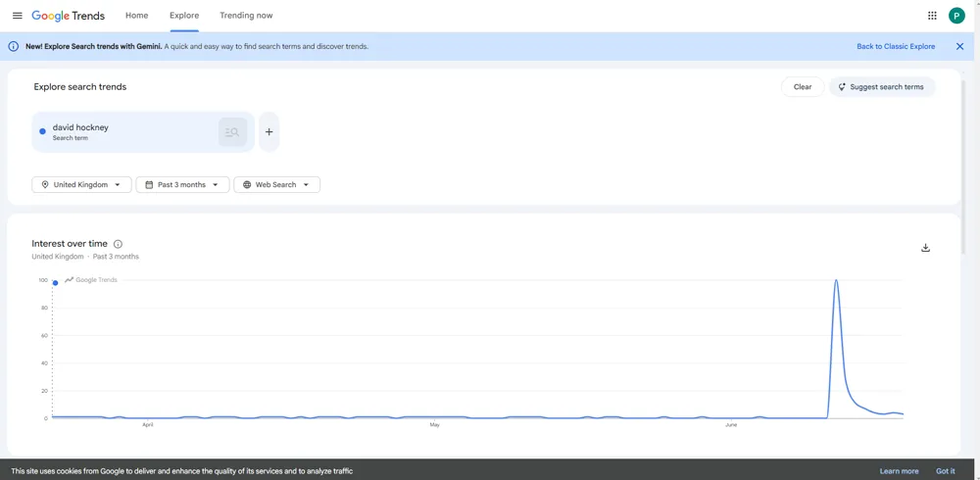Click the peak of the June spike

[836, 280]
